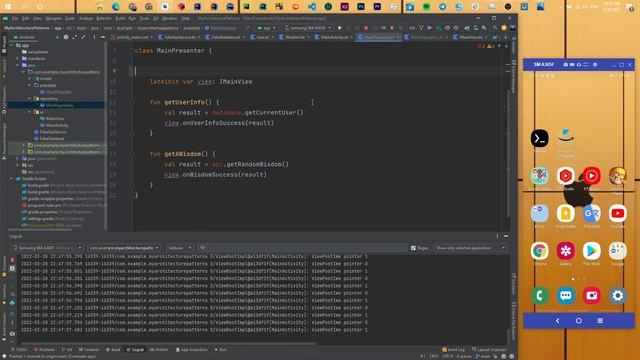Click the Windows Start button
This screenshot has height=360, width=640.
tap(8, 7)
